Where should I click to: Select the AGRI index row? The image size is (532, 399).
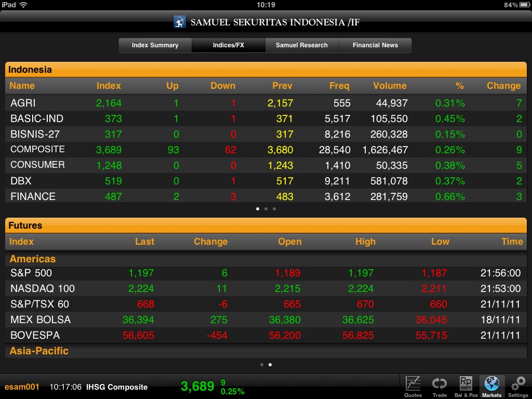(x=265, y=103)
